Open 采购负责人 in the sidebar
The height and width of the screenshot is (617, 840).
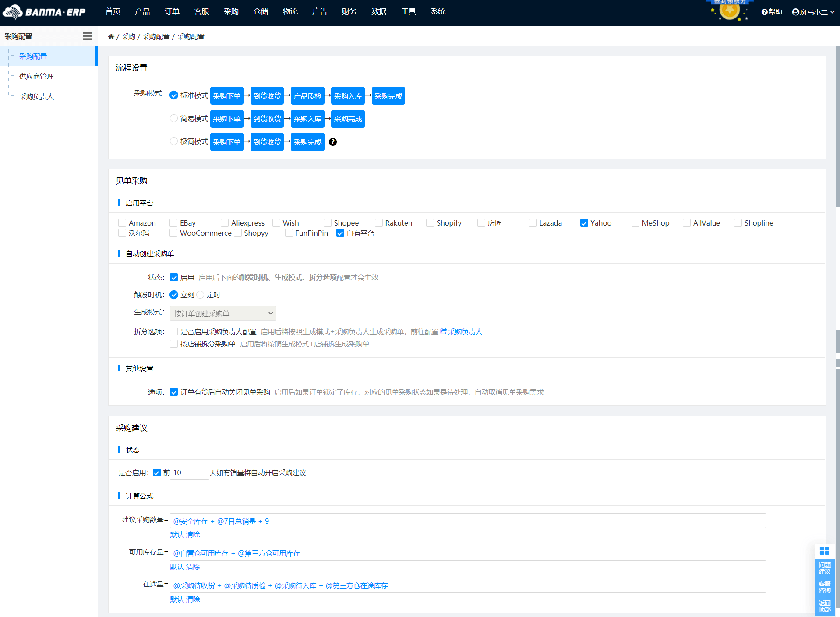48,96
